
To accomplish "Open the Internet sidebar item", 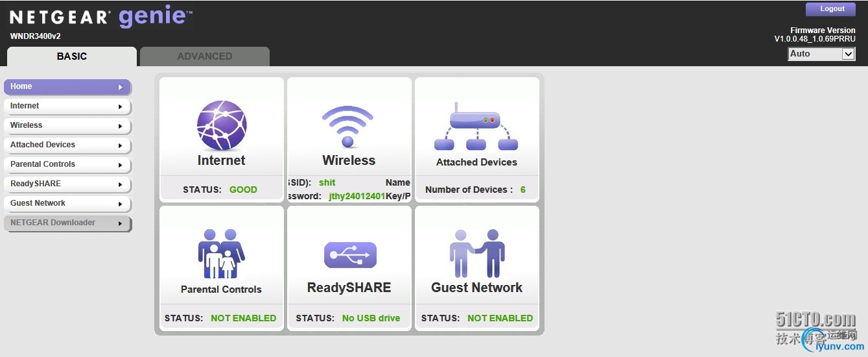I will point(67,106).
